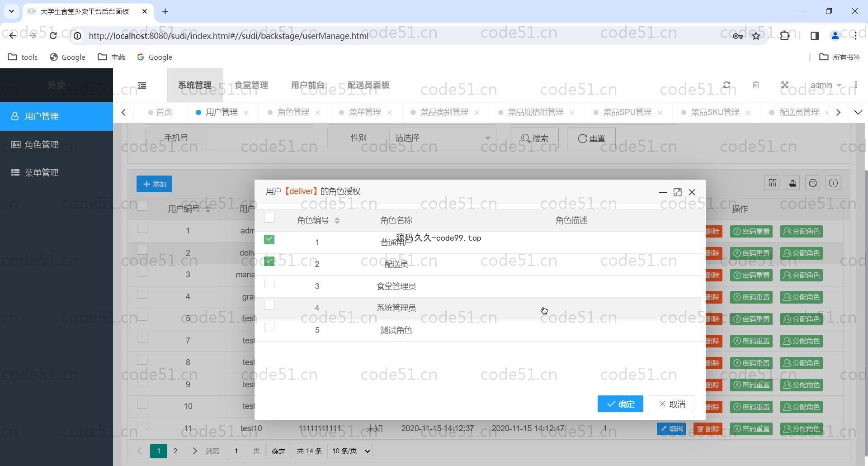Open the 10 条/页 page size dropdown
Viewport: 868px width, 466px height.
pyautogui.click(x=350, y=451)
